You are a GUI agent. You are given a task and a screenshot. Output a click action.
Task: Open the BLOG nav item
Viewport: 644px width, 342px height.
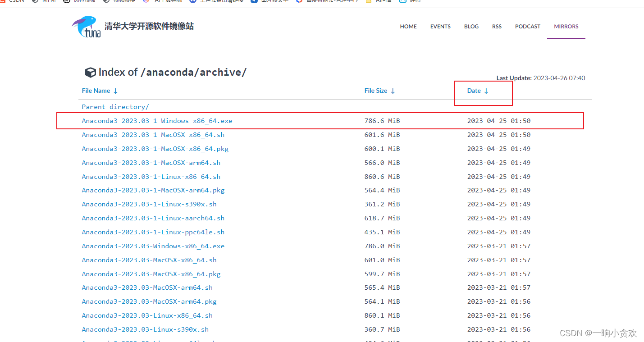click(x=471, y=27)
